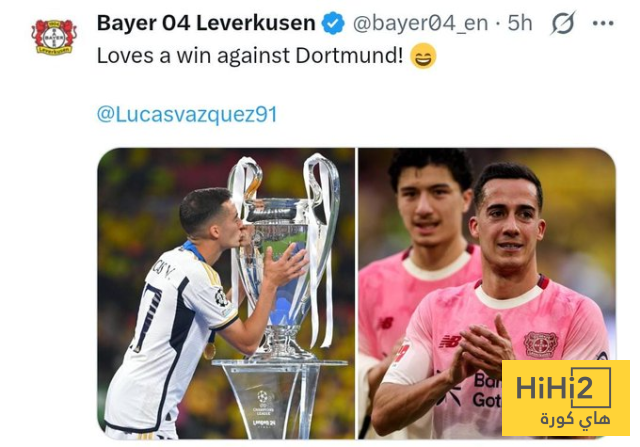Open the @bayer04_en handle link
This screenshot has width=640, height=447.
click(x=420, y=24)
